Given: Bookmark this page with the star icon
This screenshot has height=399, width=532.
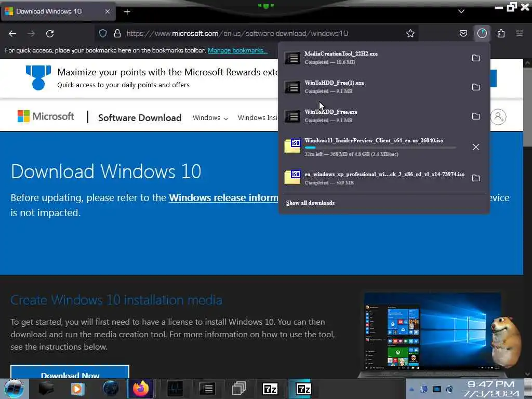Looking at the screenshot, I should point(410,33).
